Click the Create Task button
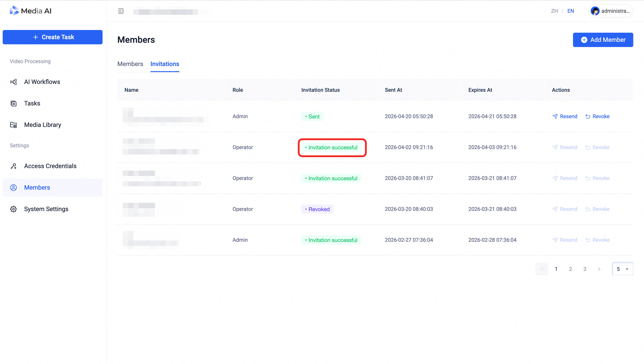 pyautogui.click(x=52, y=37)
